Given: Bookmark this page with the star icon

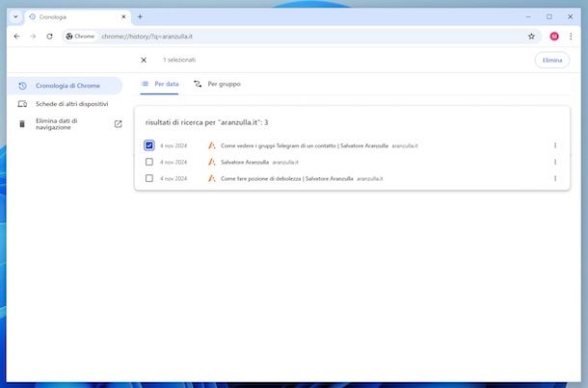Looking at the screenshot, I should pos(531,37).
